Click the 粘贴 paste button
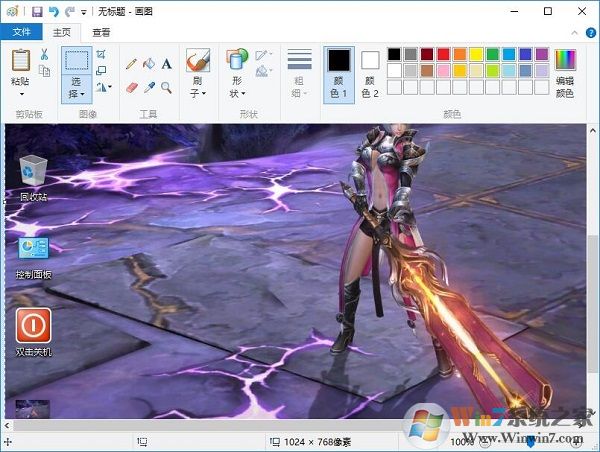The width and height of the screenshot is (600, 452). (x=20, y=69)
